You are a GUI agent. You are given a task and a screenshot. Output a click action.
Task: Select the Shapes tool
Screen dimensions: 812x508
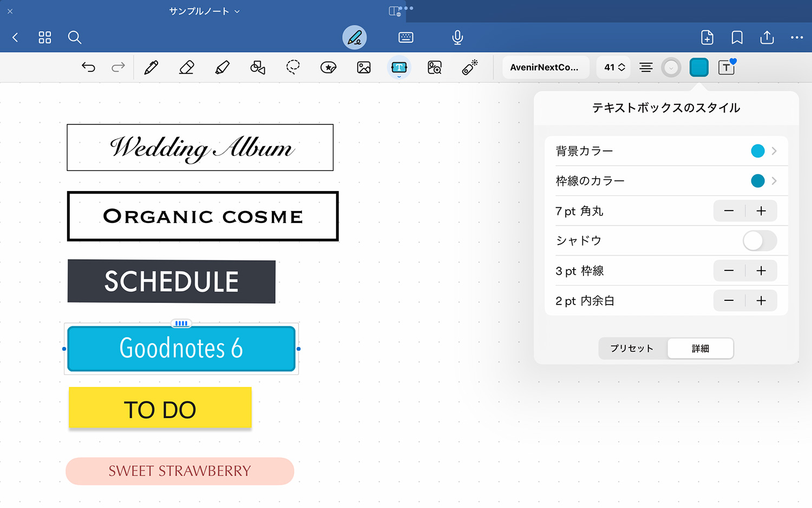[258, 67]
